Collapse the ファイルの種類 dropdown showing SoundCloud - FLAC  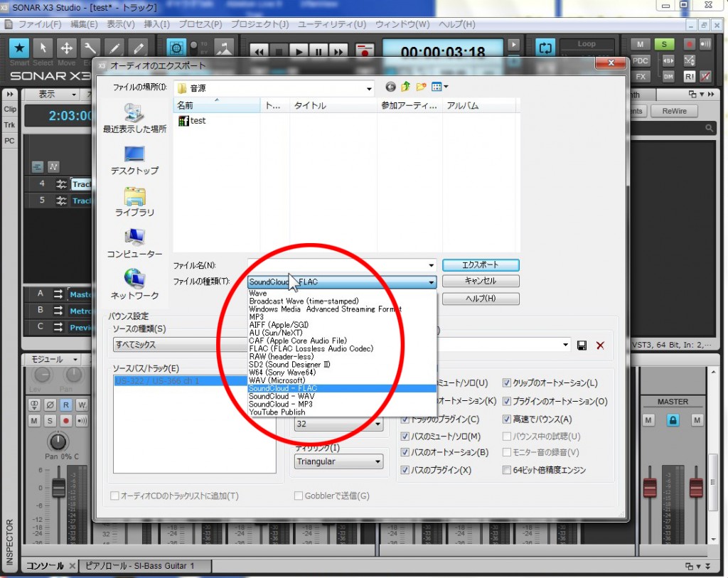[x=342, y=282]
